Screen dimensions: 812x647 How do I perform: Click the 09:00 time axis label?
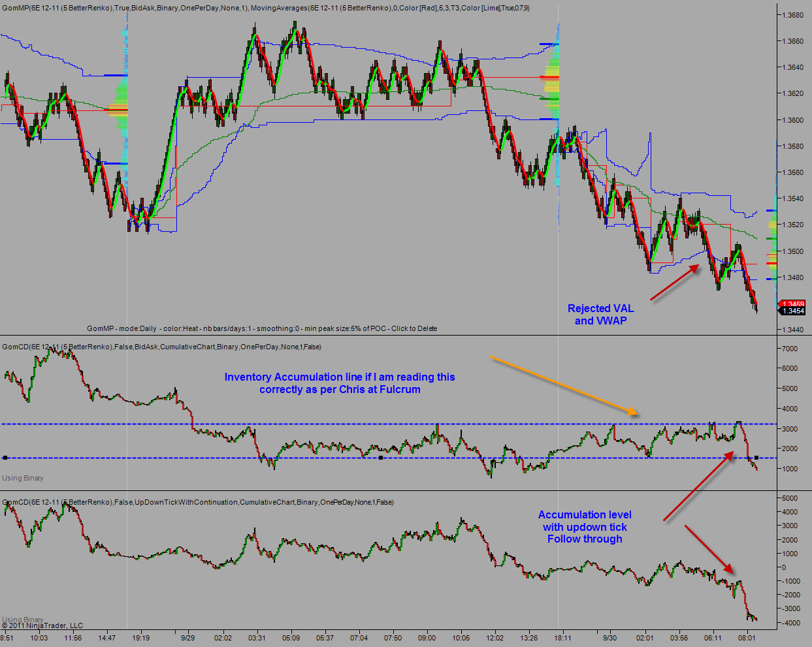pos(427,638)
